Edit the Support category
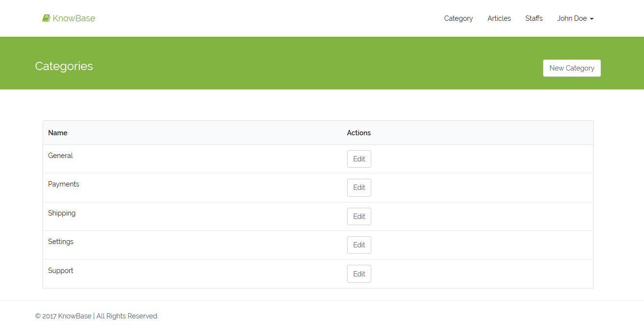Image resolution: width=644 pixels, height=331 pixels. [x=359, y=273]
